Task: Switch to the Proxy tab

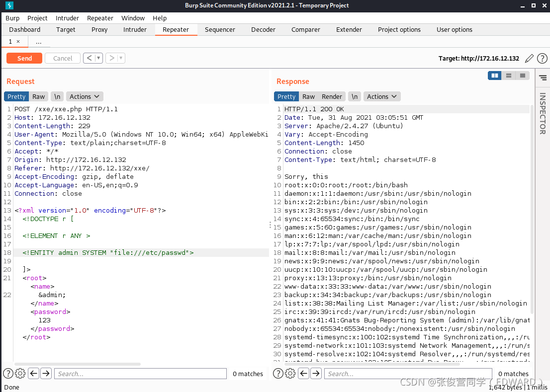Action: [x=99, y=30]
